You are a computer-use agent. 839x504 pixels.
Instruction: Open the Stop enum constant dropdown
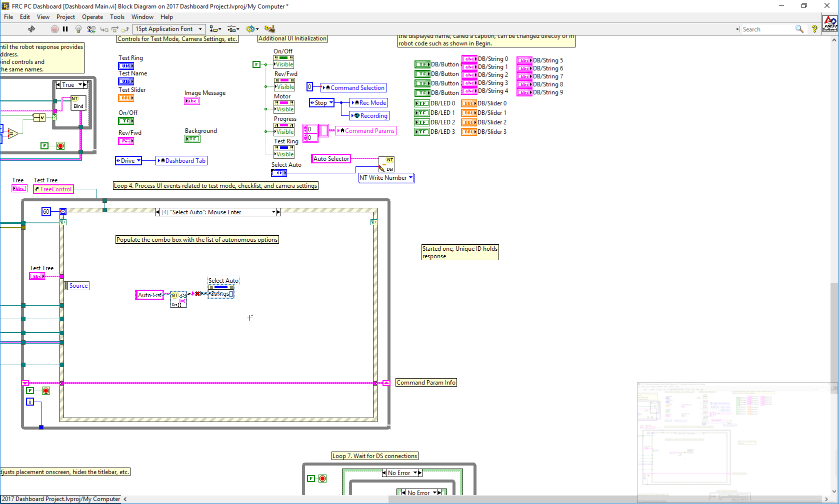(x=321, y=103)
